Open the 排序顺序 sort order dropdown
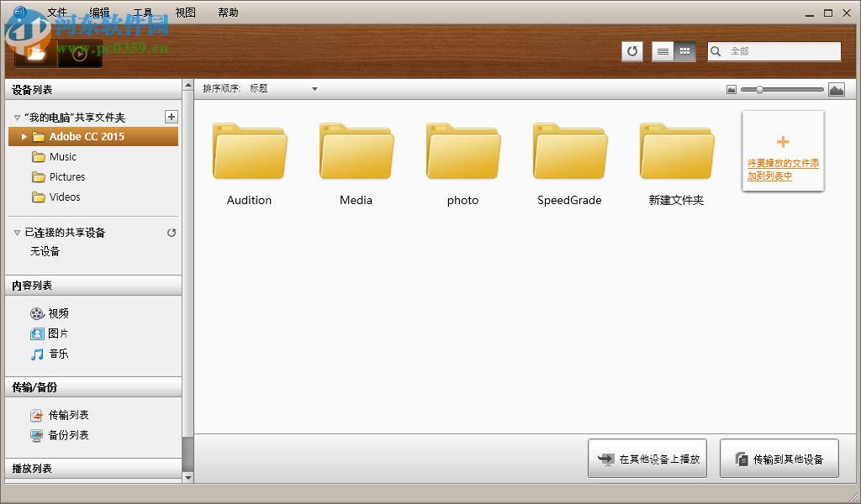 314,88
